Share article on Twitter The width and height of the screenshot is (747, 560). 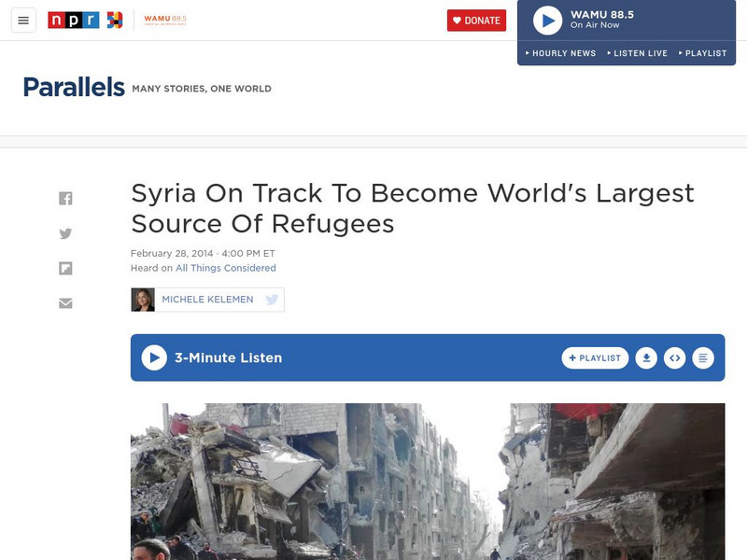coord(65,233)
